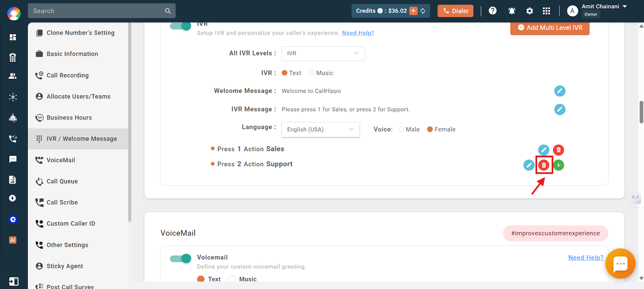Viewport: 644px width, 289px height.
Task: Go to Custom Caller ID section
Action: pyautogui.click(x=78, y=223)
